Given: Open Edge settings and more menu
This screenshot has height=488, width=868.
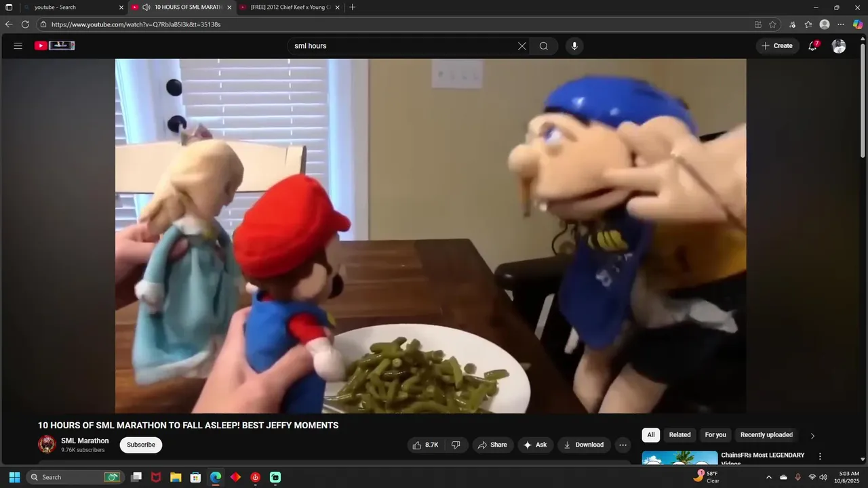Looking at the screenshot, I should 841,24.
